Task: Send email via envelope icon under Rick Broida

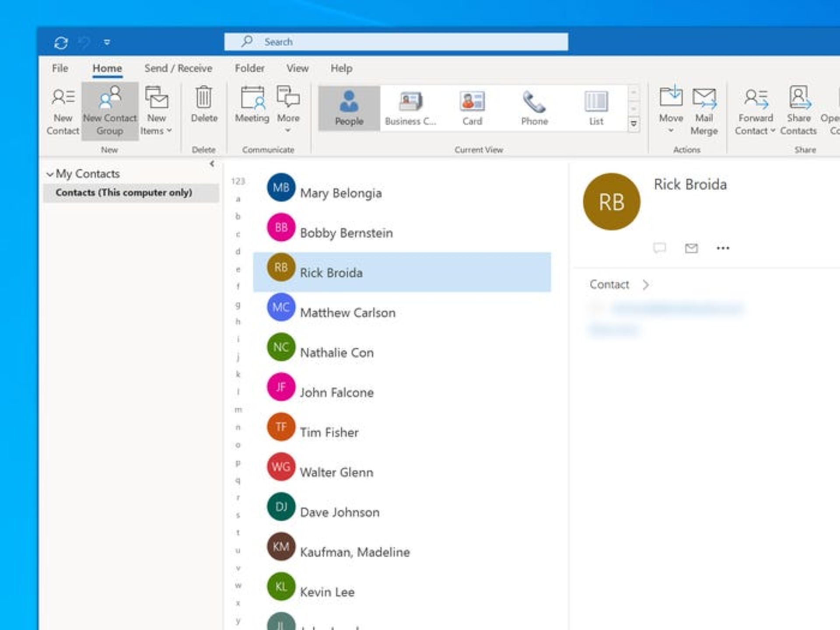Action: tap(691, 248)
